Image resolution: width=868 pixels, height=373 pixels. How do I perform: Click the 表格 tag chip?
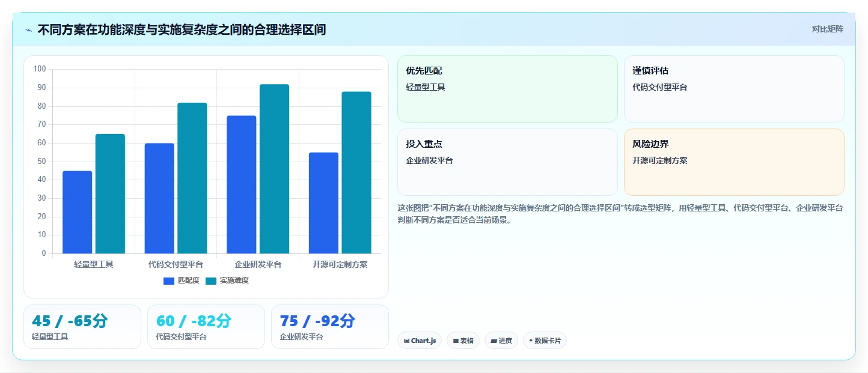[x=463, y=341]
